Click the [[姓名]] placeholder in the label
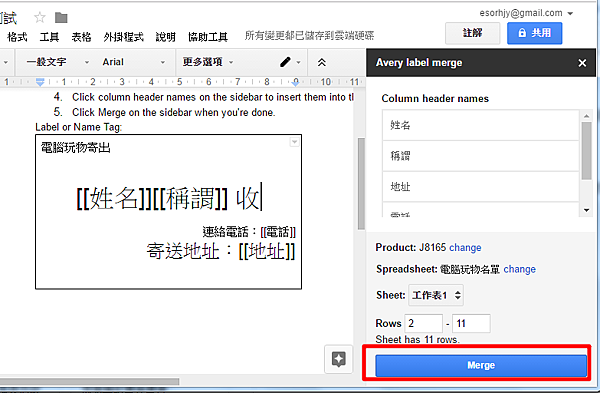Screen dimensions: 600x393 tap(114, 199)
